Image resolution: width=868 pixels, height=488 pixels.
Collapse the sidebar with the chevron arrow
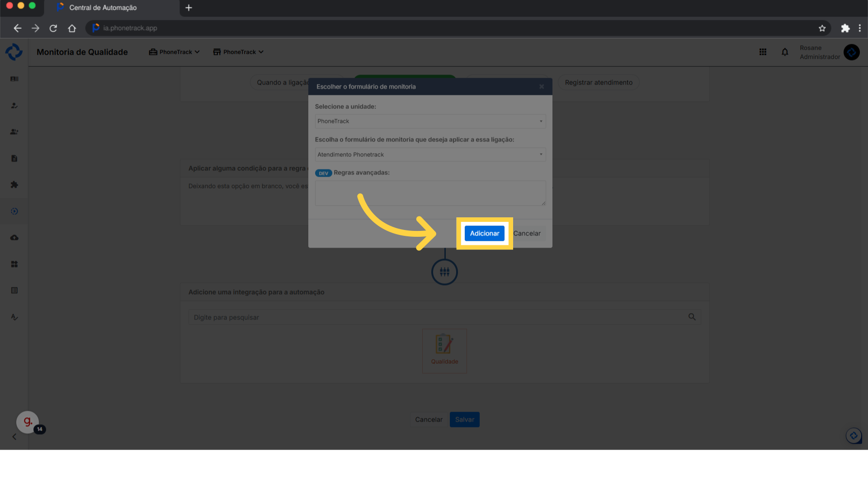click(x=14, y=436)
